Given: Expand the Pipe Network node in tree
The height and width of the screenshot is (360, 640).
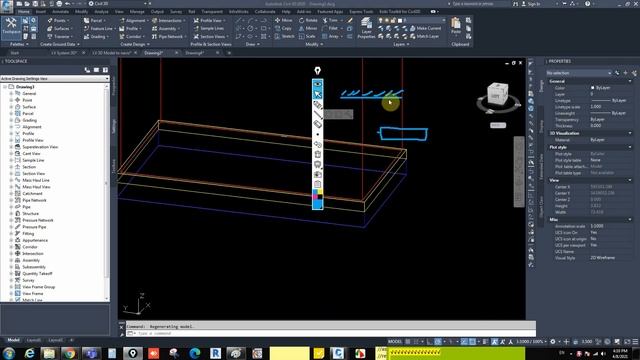Looking at the screenshot, I should click(11, 200).
